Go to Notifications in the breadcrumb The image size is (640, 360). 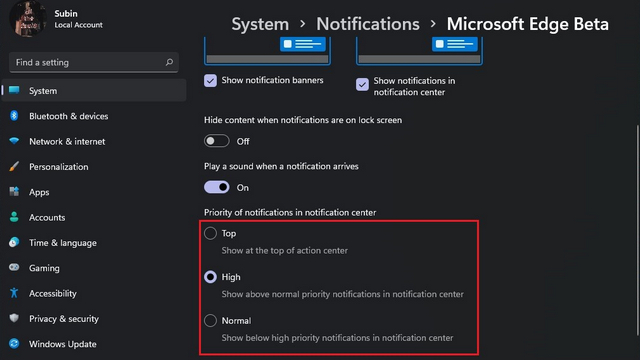point(368,24)
